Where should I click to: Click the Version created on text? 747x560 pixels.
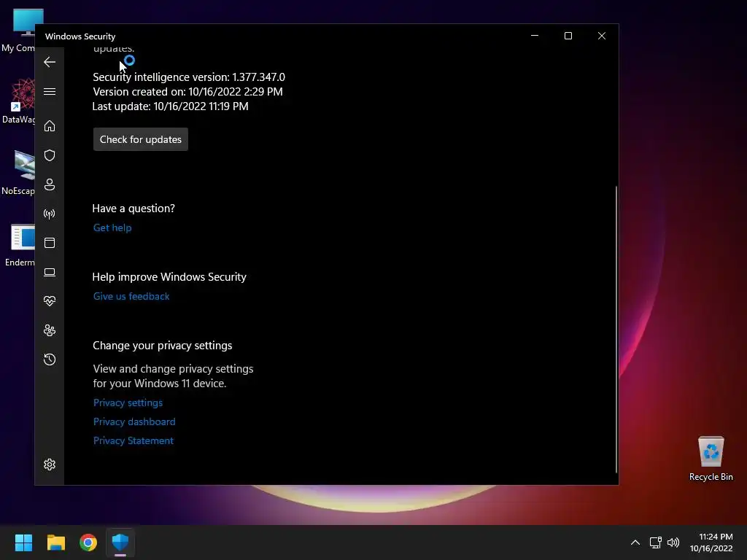point(187,91)
